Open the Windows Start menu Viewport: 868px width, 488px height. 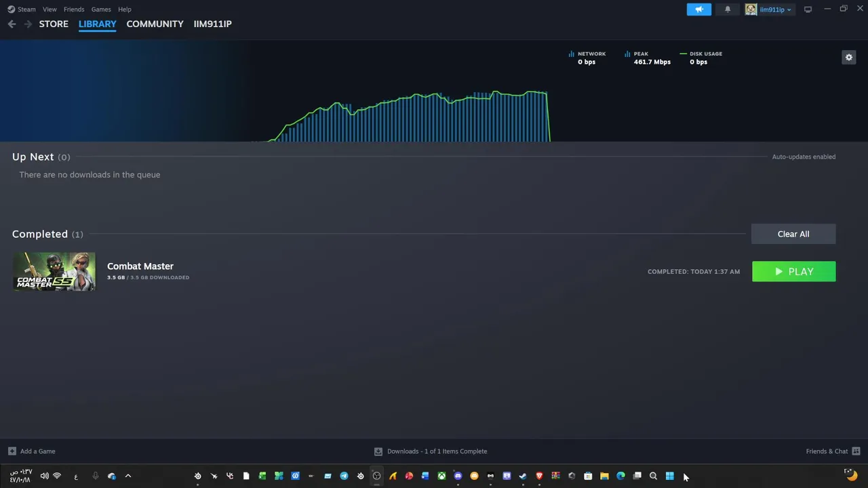coord(669,476)
